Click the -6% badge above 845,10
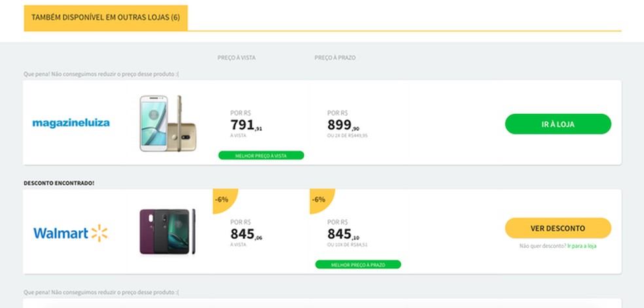The image size is (644, 308). pos(321,201)
